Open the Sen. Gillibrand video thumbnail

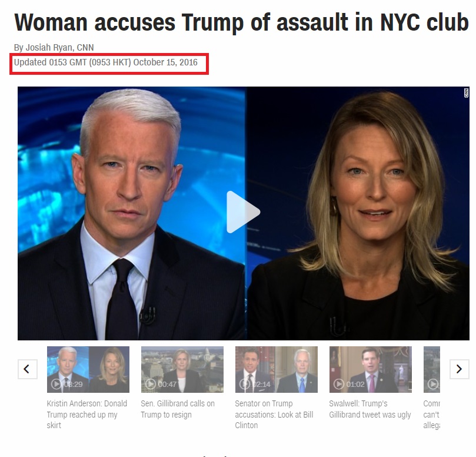coord(182,369)
